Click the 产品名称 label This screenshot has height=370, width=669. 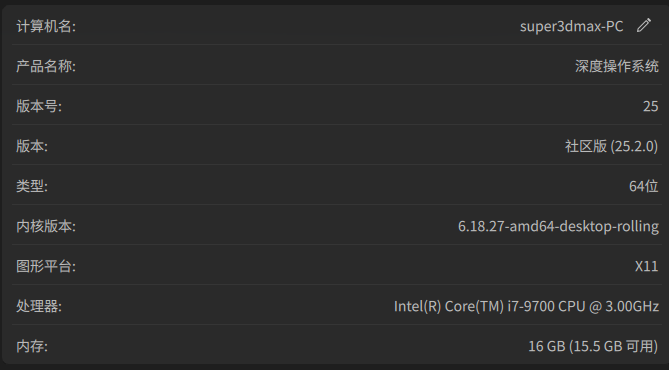coord(46,66)
